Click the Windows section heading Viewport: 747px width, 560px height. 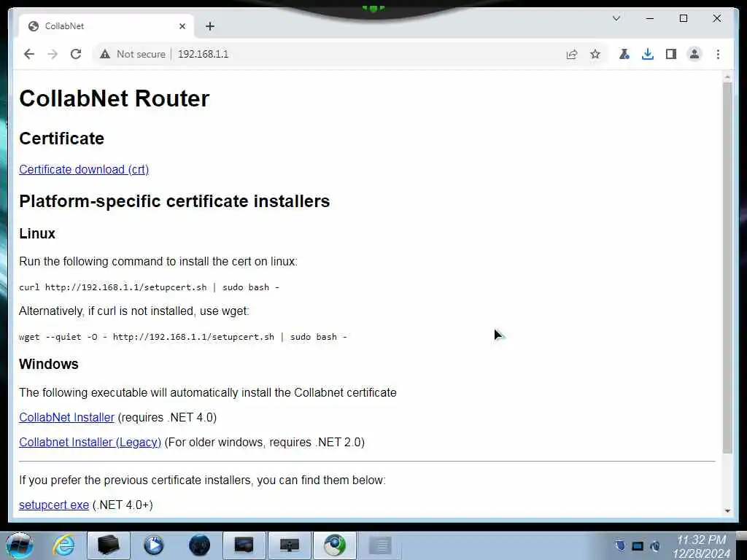pos(49,364)
